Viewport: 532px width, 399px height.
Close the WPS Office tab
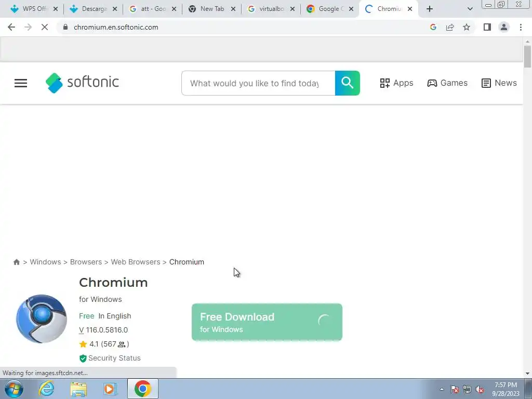(x=56, y=9)
